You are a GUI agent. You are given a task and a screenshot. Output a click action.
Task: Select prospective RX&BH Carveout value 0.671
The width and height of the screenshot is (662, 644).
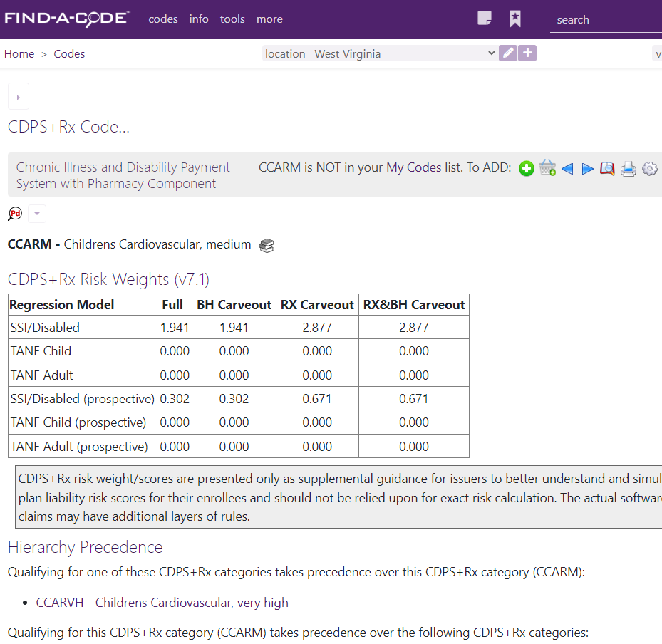[414, 399]
